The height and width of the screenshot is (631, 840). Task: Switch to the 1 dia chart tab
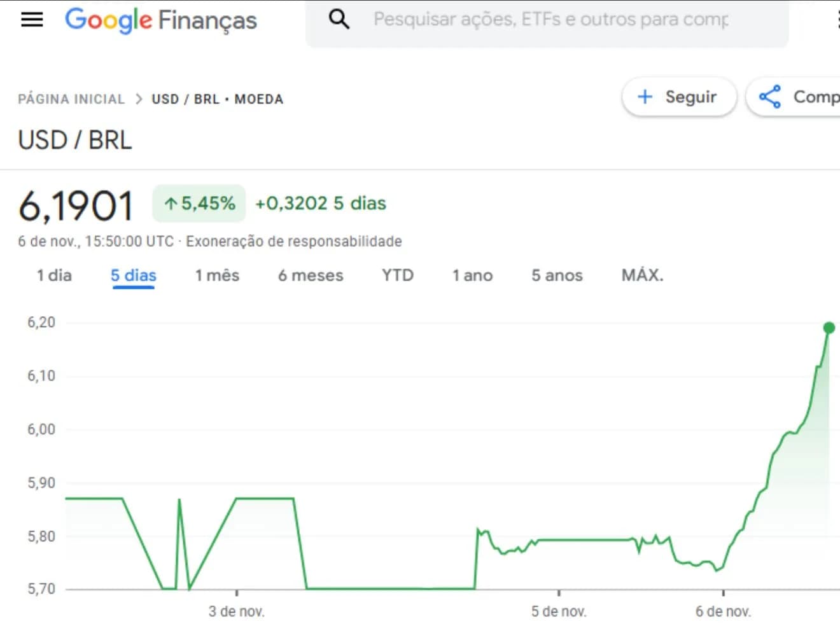pyautogui.click(x=53, y=275)
